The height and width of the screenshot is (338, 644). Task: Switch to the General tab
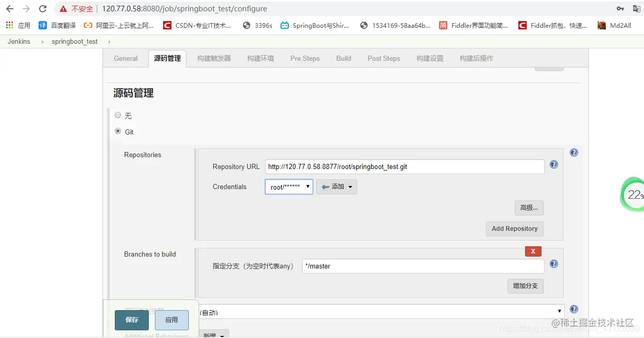[126, 58]
